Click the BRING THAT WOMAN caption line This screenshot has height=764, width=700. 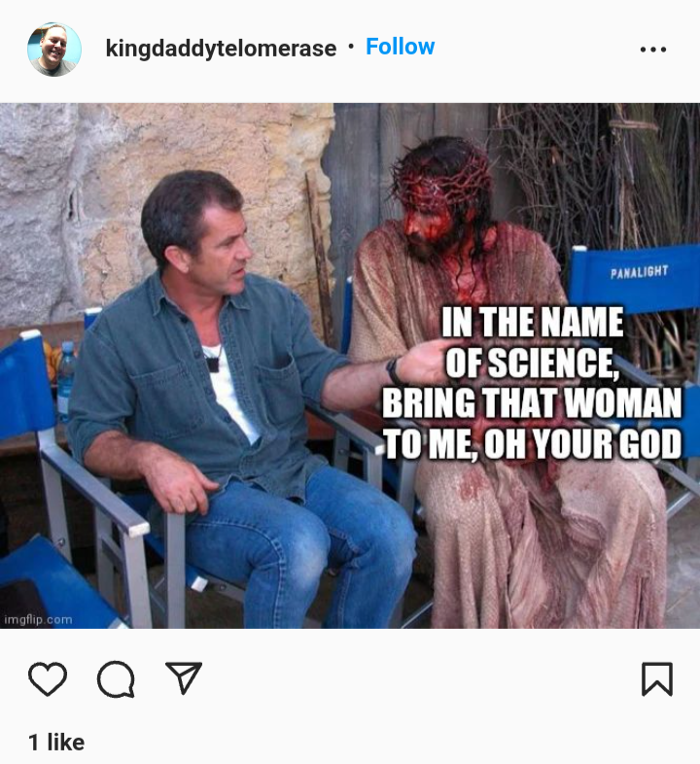click(532, 402)
